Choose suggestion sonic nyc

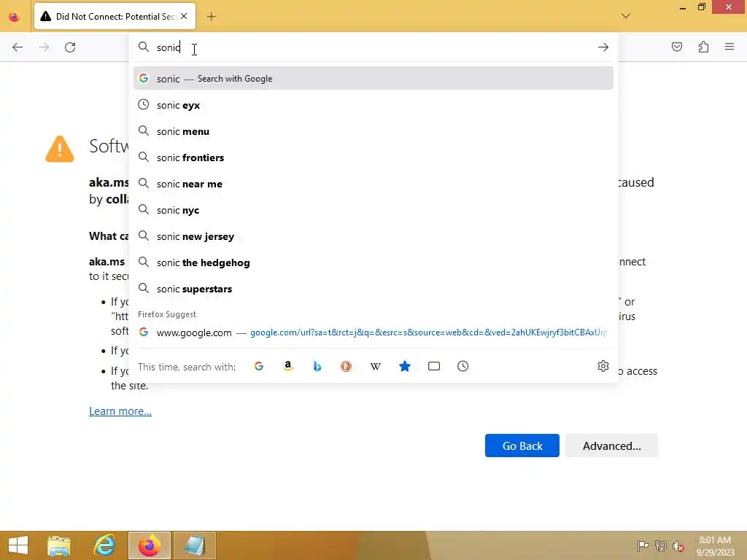[x=373, y=210]
